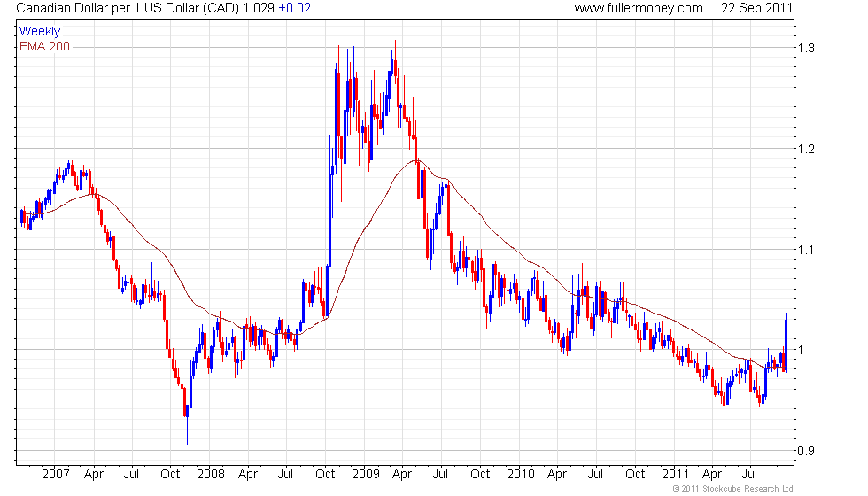Click the Jul label belonging to year 2011
This screenshot has width=868, height=496.
click(749, 475)
